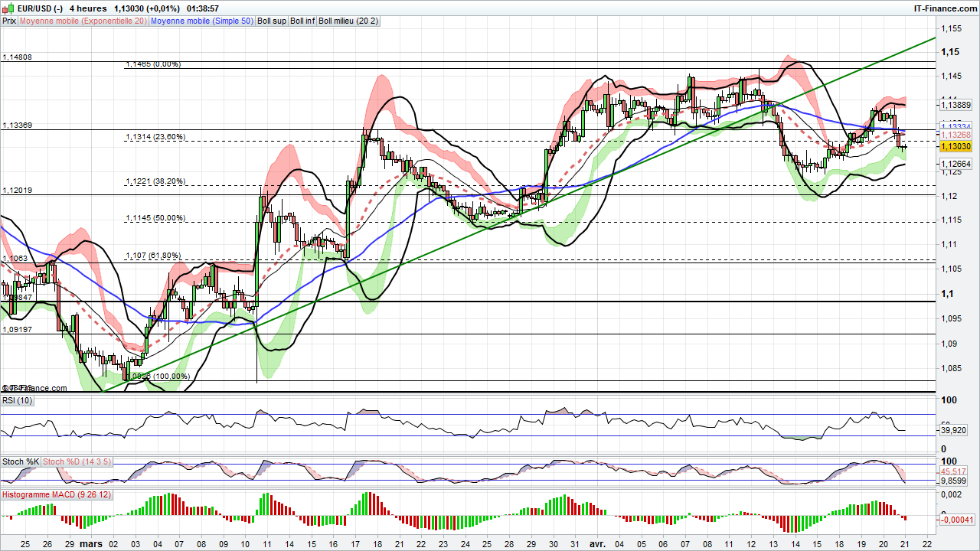
Task: Select Stoch %D (14 3 5)
Action: pos(77,461)
